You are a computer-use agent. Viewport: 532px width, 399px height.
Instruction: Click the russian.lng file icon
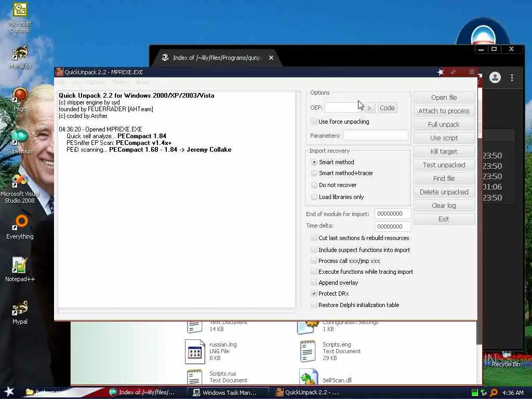tap(195, 352)
